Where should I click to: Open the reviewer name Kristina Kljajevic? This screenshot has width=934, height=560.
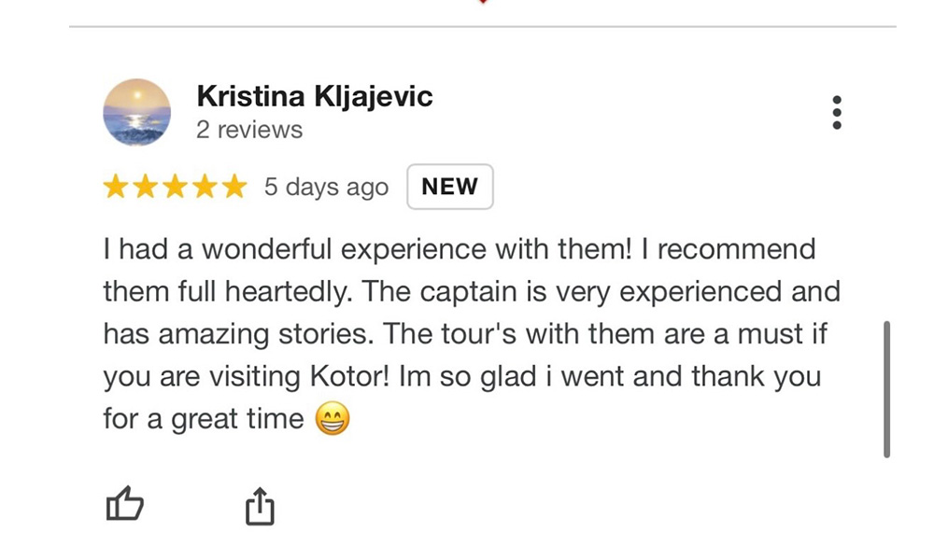tap(315, 96)
